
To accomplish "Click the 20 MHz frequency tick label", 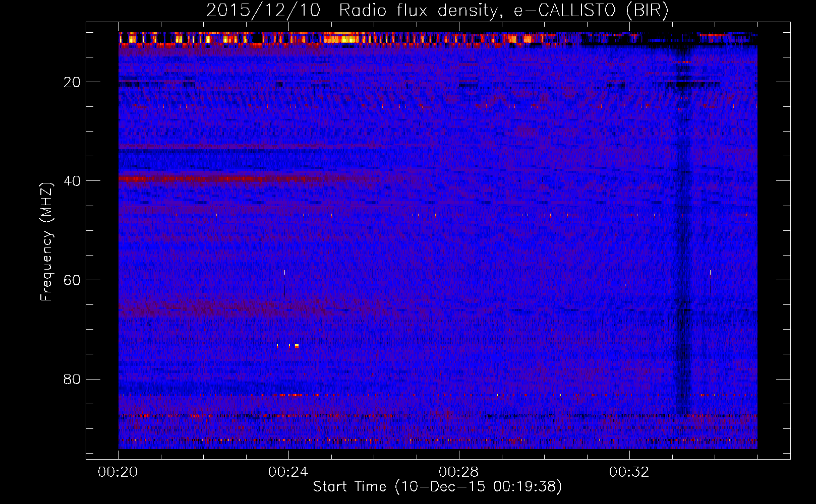I will pyautogui.click(x=73, y=82).
